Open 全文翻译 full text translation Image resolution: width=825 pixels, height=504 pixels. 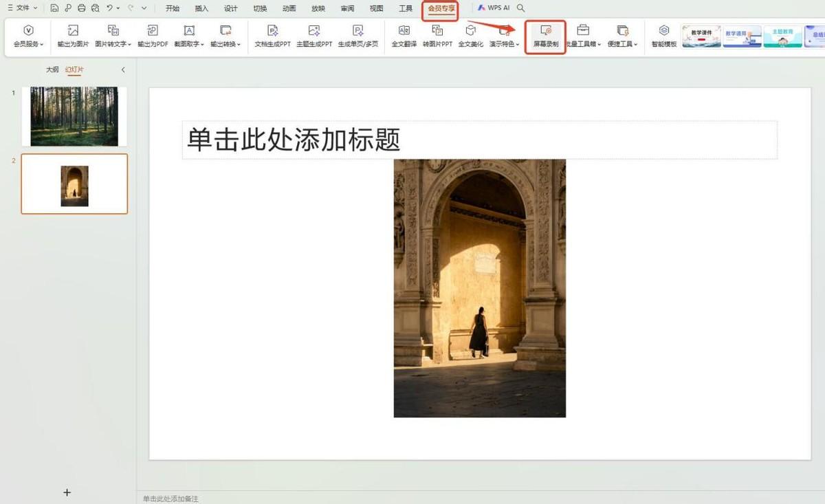pyautogui.click(x=404, y=31)
